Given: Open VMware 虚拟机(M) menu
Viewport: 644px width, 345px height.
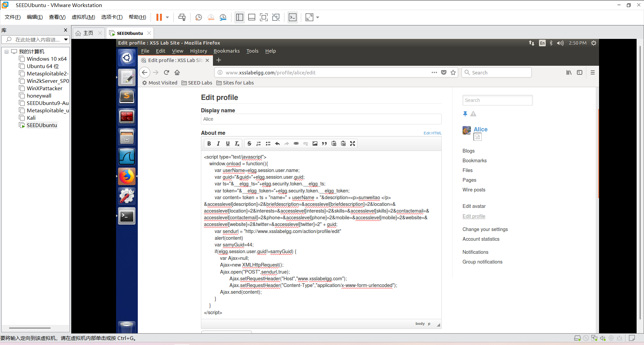Looking at the screenshot, I should point(83,17).
